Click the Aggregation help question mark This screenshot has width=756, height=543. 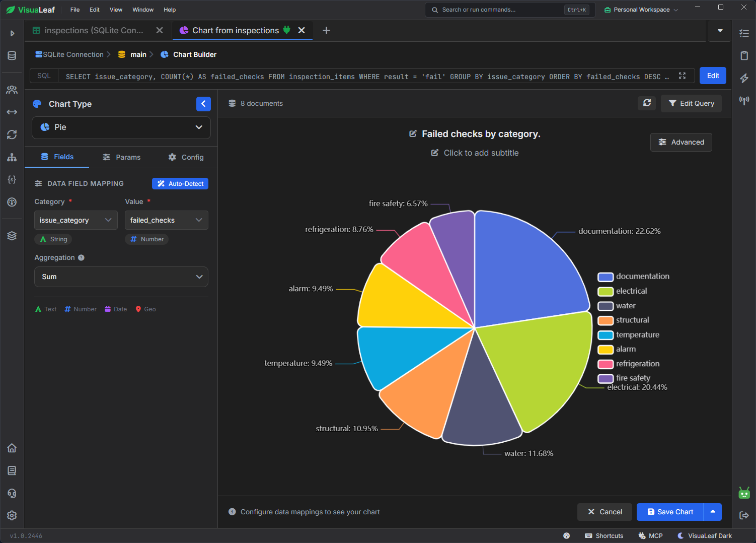point(82,258)
